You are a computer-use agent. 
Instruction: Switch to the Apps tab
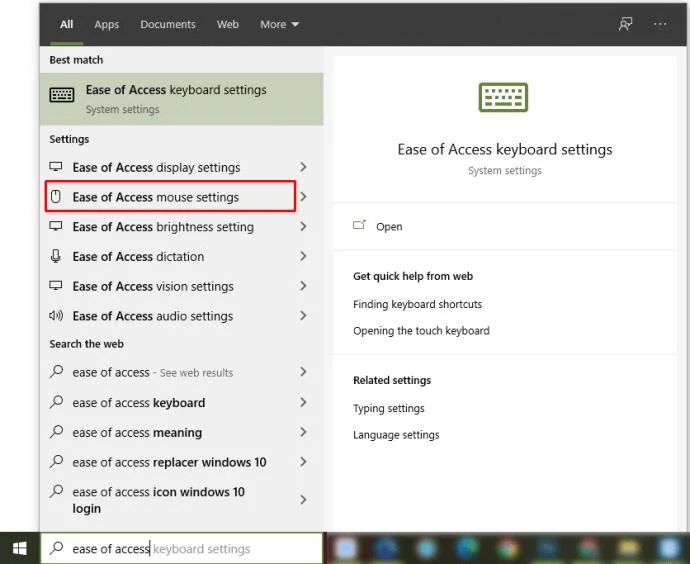(x=106, y=24)
